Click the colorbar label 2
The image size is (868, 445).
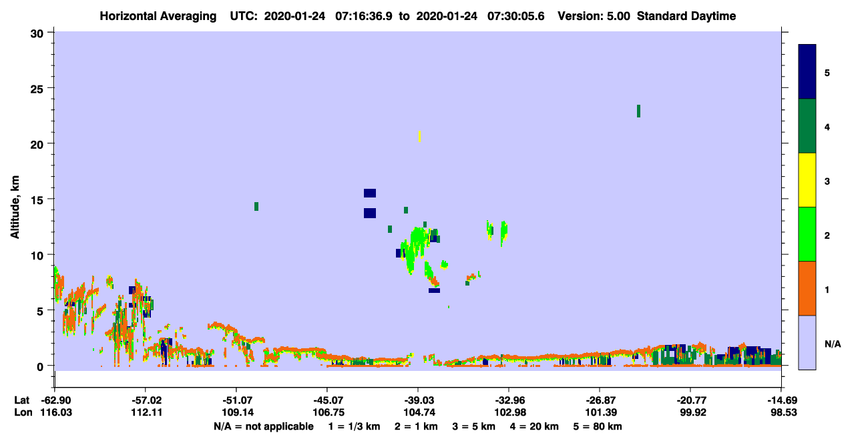(x=827, y=235)
